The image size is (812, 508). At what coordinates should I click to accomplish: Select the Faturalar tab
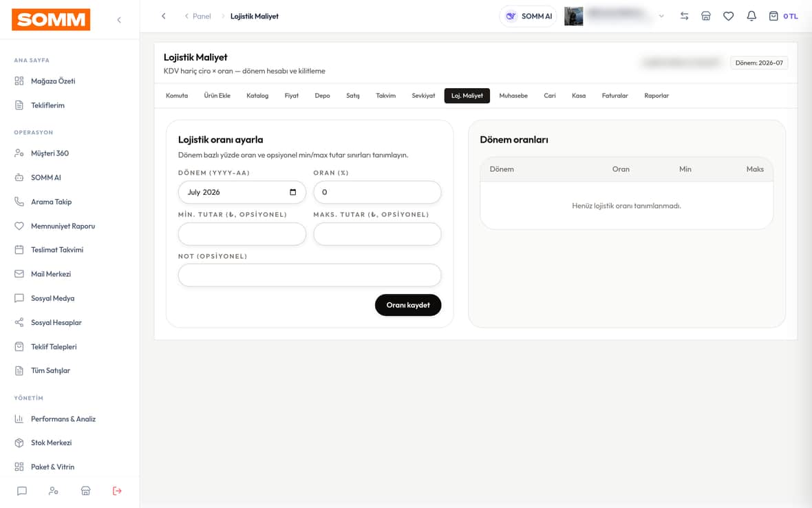coord(615,96)
